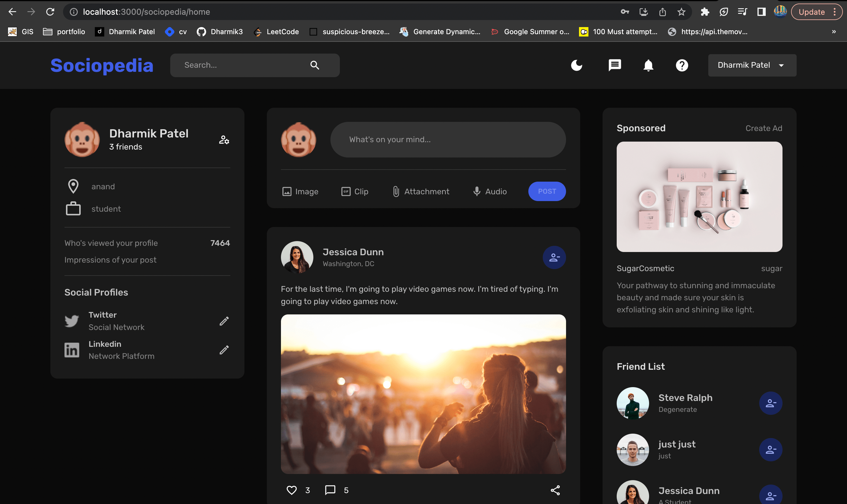847x504 pixels.
Task: Click the Chrome profile avatar
Action: pyautogui.click(x=780, y=11)
